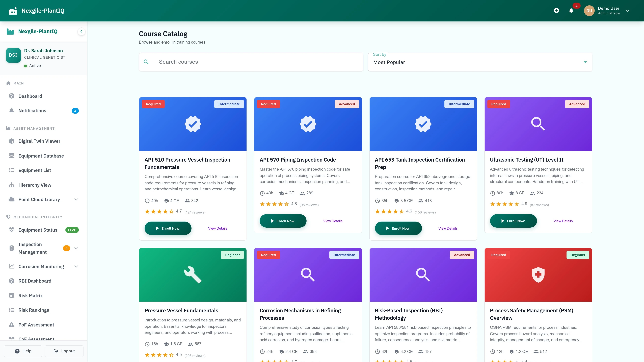644x362 pixels.
Task: Click the search magnifier icon in search box
Action: [146, 62]
